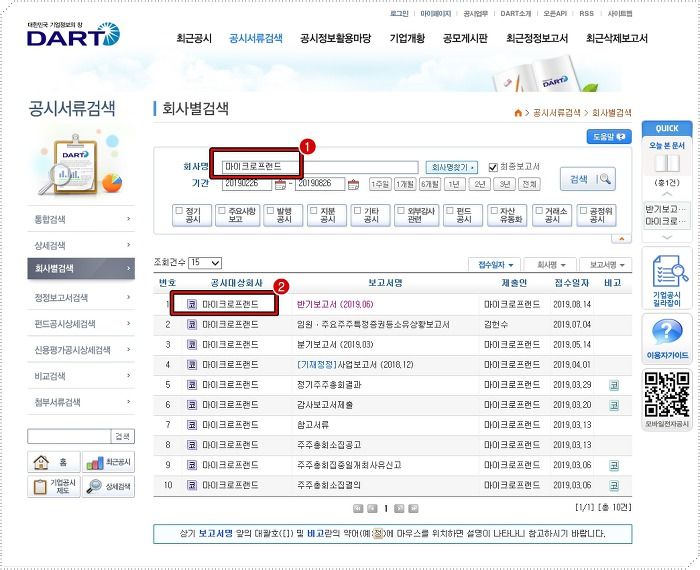Viewport: 700px width, 570px height.
Task: Open end-date calendar picker icon
Action: [x=353, y=184]
